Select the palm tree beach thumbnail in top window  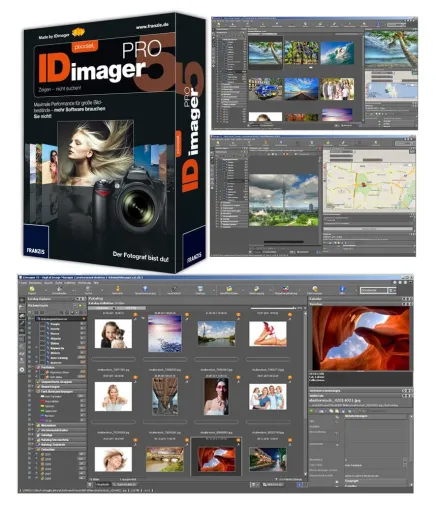pyautogui.click(x=265, y=54)
